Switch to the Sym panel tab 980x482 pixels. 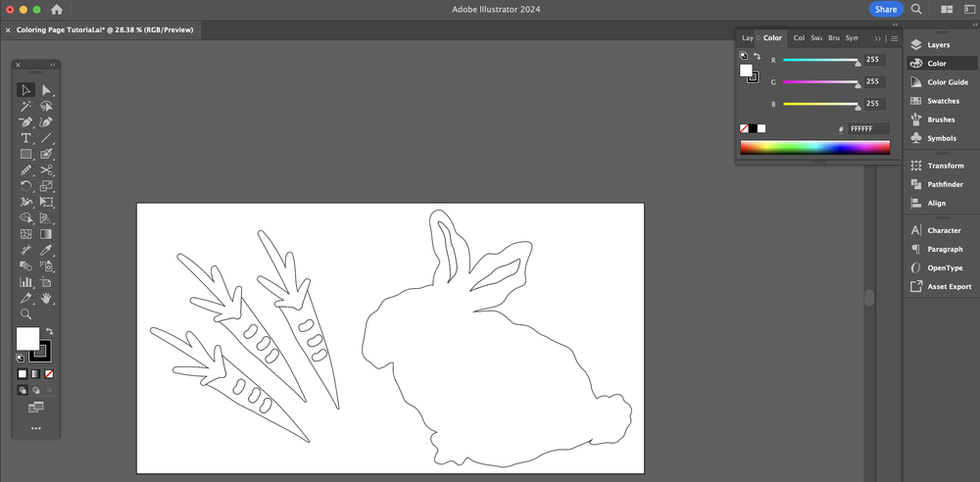pos(852,38)
